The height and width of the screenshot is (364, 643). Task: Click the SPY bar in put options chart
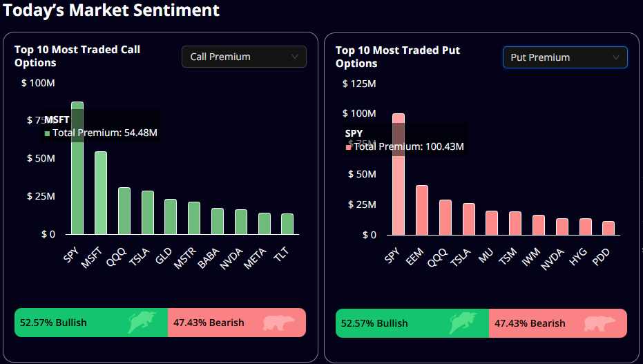coord(399,175)
